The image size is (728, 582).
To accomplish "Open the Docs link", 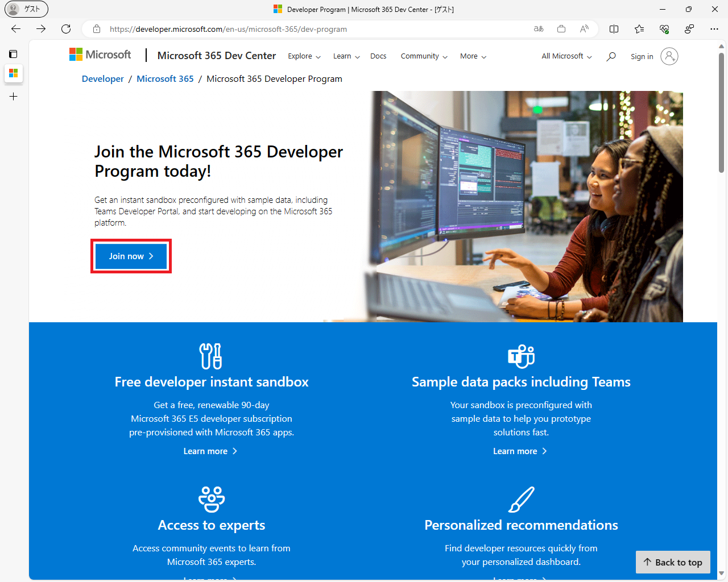I will click(x=378, y=56).
